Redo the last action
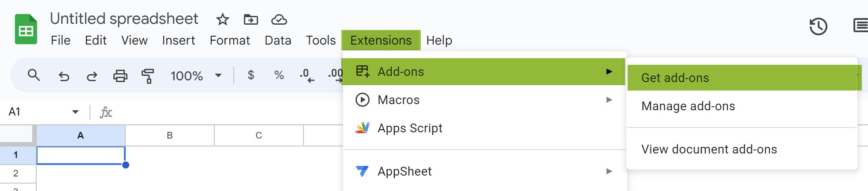Viewport: 868px width, 191px height. 92,76
